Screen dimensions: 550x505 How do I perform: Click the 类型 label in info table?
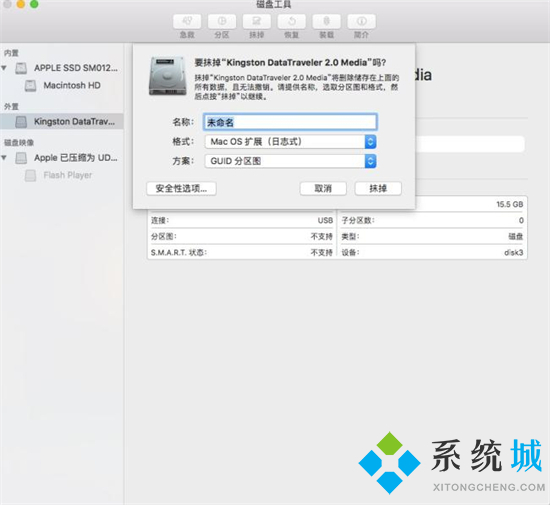pos(350,236)
